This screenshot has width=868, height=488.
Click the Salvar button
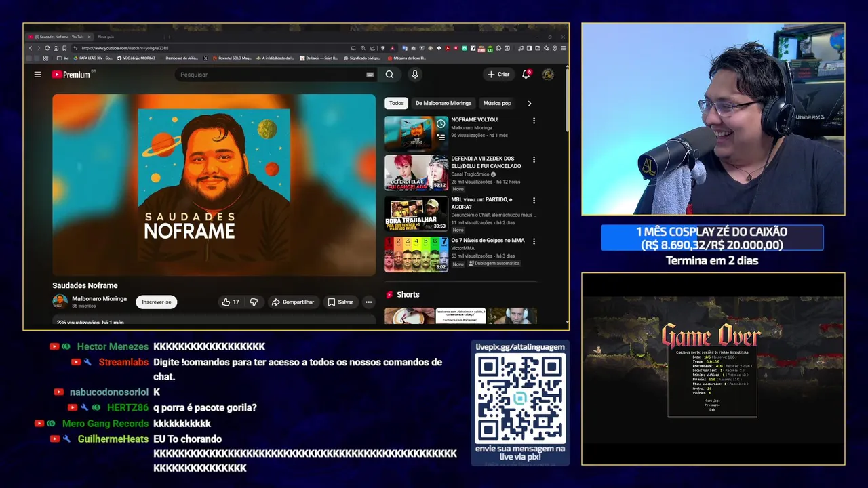340,302
